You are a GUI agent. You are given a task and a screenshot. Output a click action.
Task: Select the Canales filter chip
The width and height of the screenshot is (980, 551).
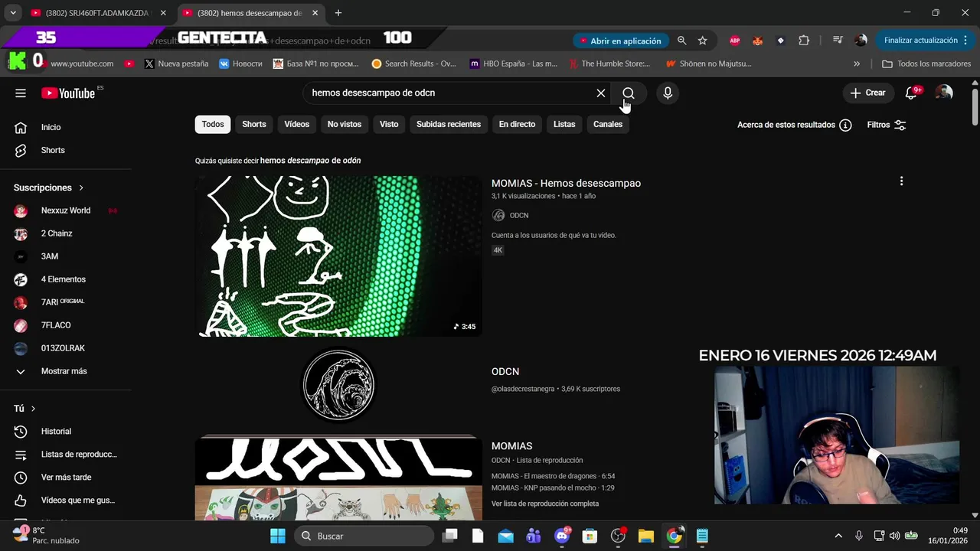pos(608,124)
